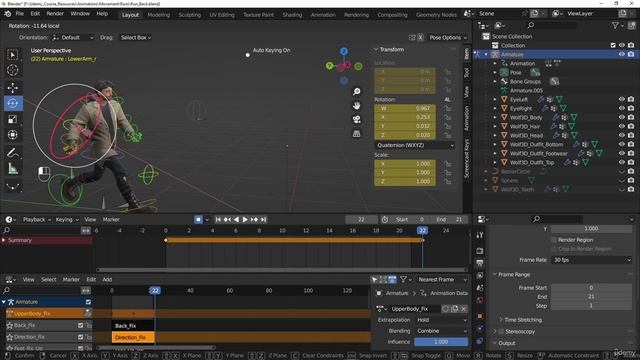Select the Scale tool
The image size is (640, 360).
13,119
